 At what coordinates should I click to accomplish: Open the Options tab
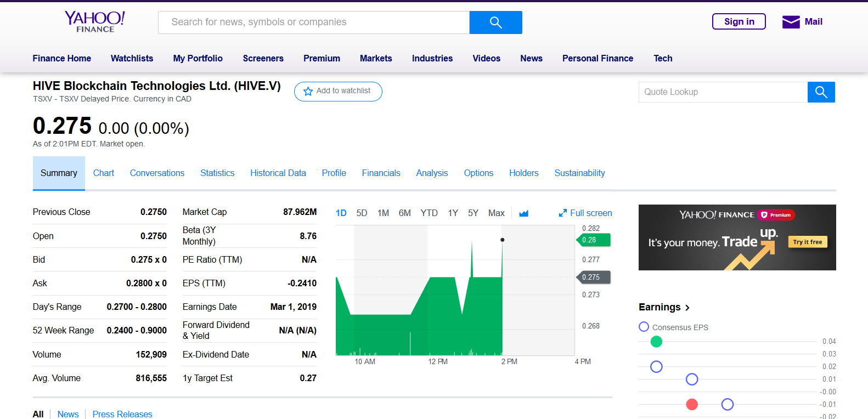point(478,173)
